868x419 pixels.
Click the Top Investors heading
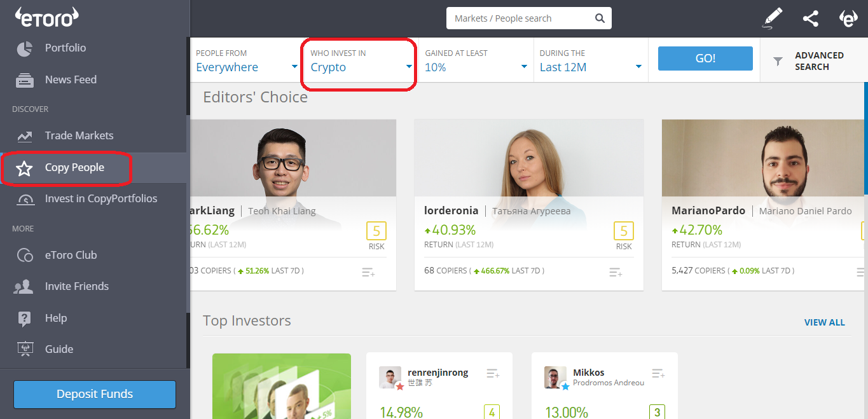(x=247, y=321)
